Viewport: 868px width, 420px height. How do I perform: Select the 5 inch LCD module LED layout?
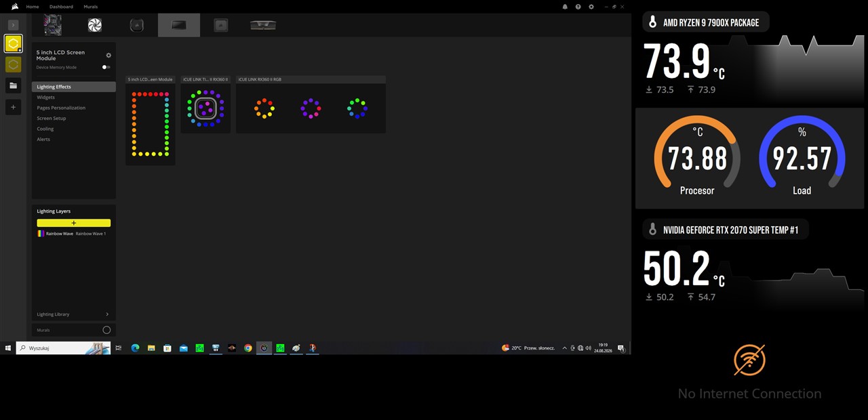(151, 125)
